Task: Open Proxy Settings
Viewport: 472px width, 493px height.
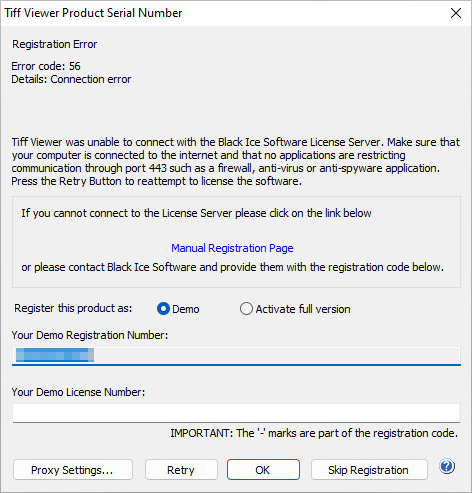Action: [73, 470]
